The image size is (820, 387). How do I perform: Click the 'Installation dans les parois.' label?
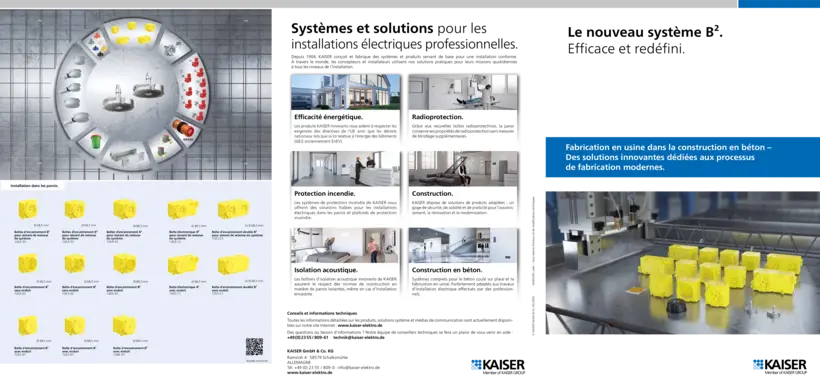coord(34,186)
